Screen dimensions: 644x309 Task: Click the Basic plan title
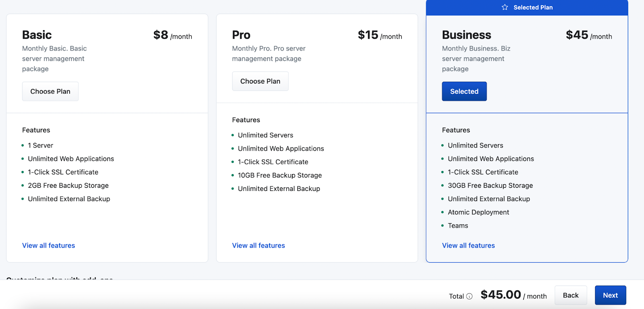pos(37,35)
